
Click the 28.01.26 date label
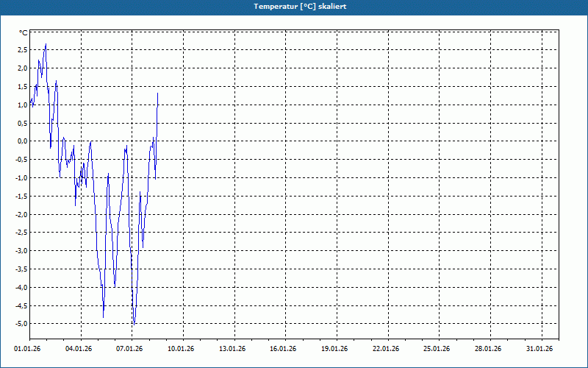(488, 349)
